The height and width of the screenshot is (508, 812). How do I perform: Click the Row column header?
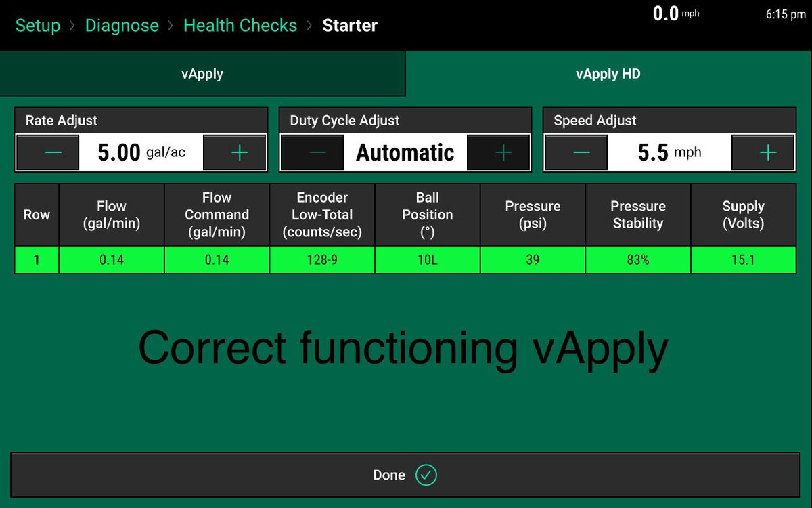pos(37,215)
